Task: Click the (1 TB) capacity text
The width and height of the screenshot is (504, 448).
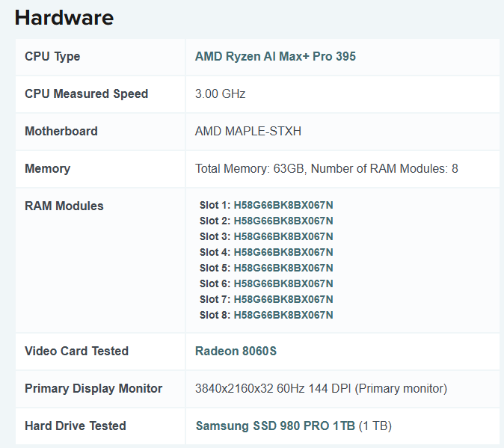Action: click(x=375, y=426)
